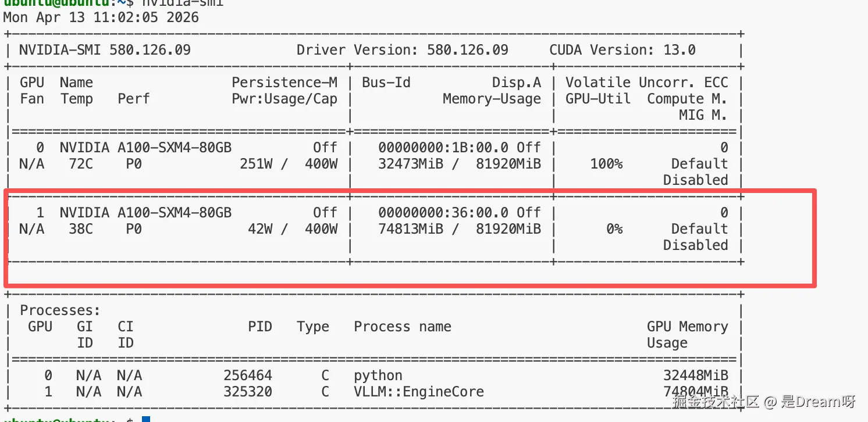Click the memory usage '74813MiB'
868x422 pixels.
[411, 229]
